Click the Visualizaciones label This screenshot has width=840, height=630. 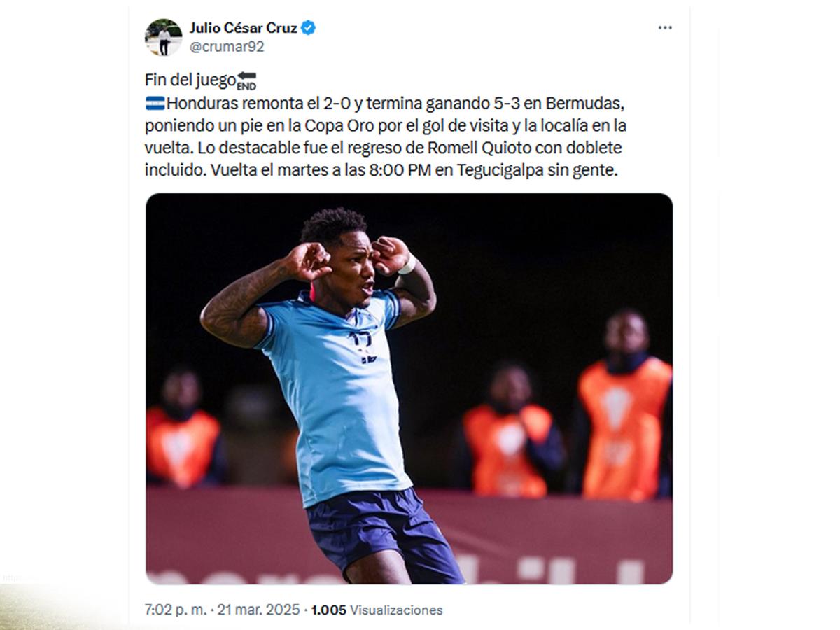pyautogui.click(x=396, y=610)
